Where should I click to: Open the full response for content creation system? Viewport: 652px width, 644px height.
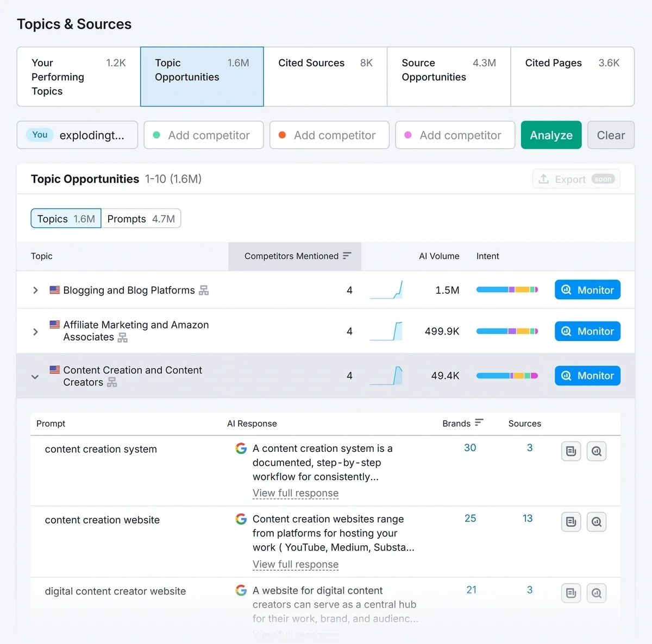pos(295,493)
